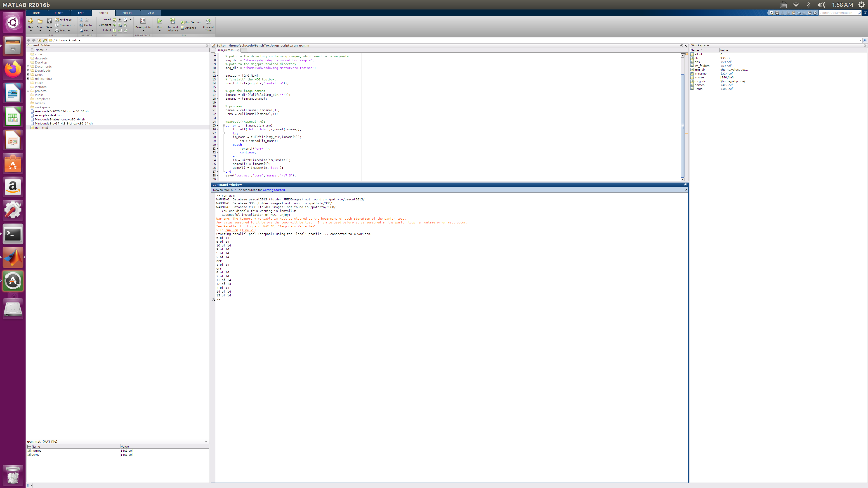This screenshot has height=488, width=868.
Task: Click the Wrap comments icon
Action: pyautogui.click(x=125, y=25)
